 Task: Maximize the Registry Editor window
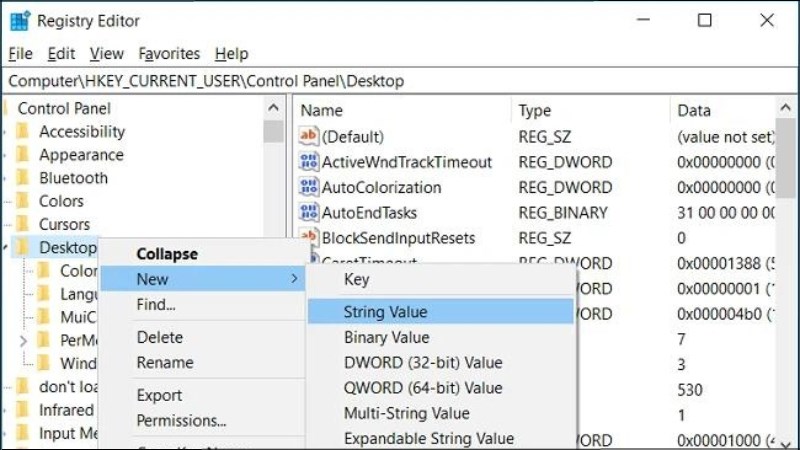click(x=705, y=20)
